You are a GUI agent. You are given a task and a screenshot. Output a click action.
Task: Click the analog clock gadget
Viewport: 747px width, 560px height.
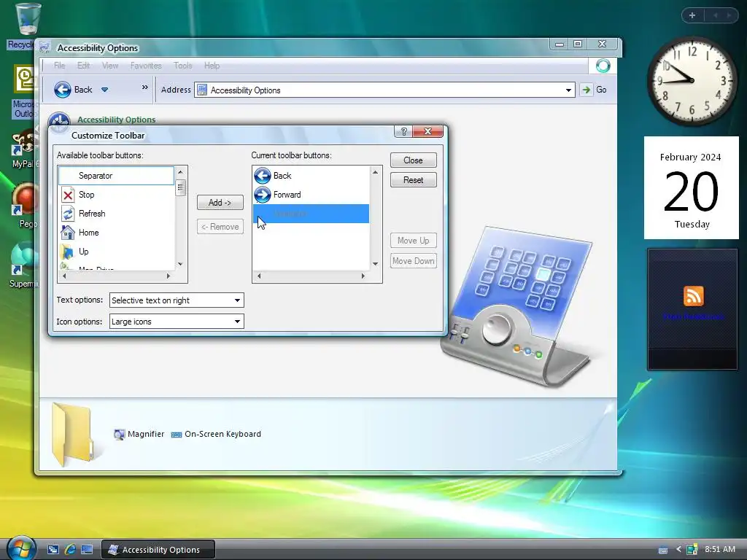click(x=692, y=81)
